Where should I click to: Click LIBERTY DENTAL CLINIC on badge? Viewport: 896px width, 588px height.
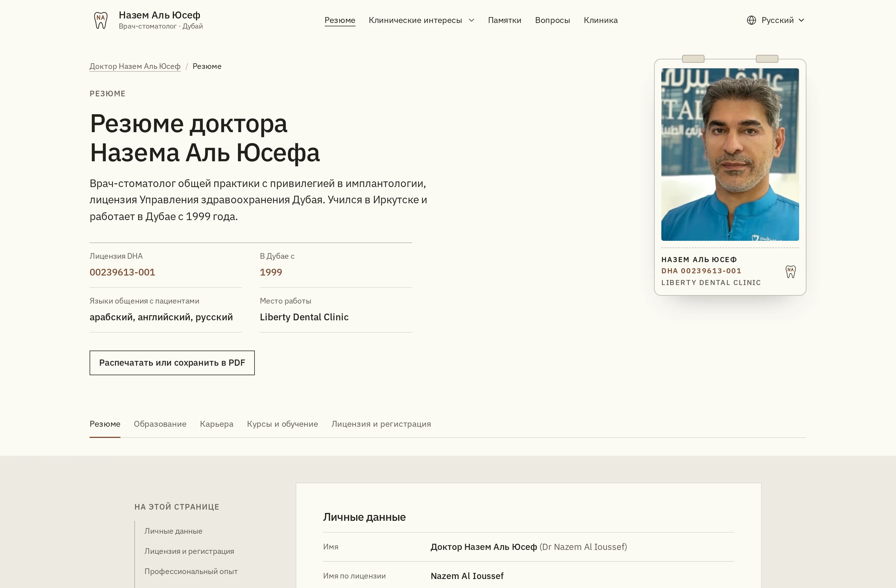711,282
